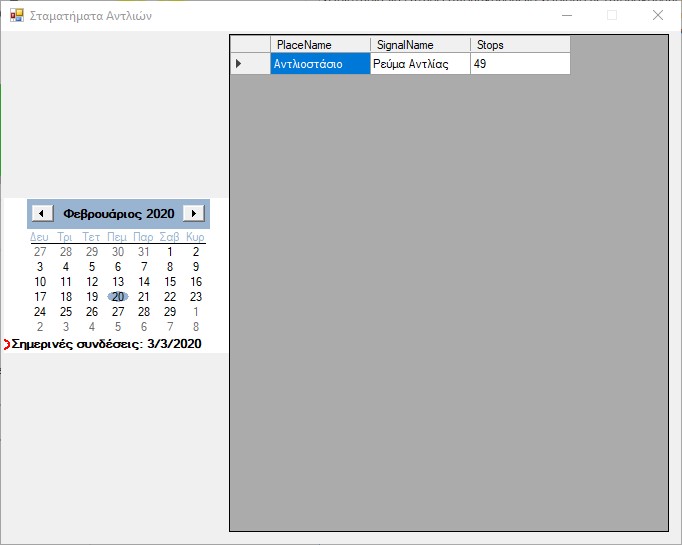Click the Φεβρουάριος 2020 month title

click(x=118, y=213)
